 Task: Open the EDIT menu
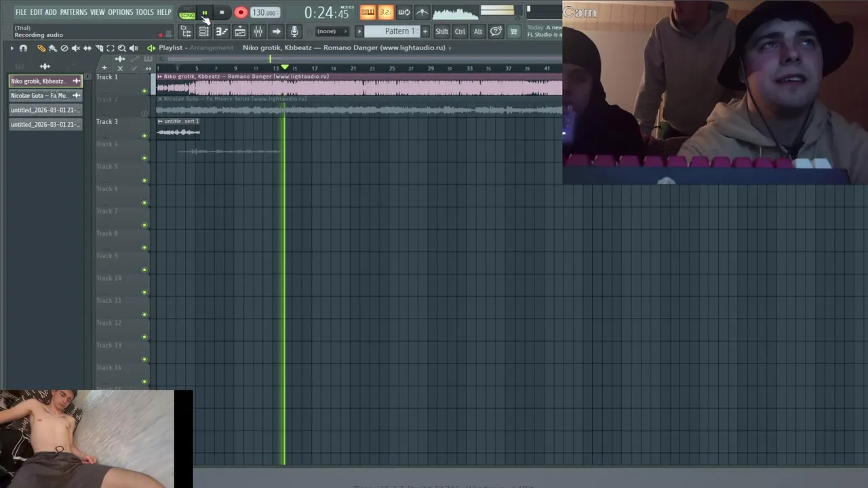pyautogui.click(x=36, y=12)
